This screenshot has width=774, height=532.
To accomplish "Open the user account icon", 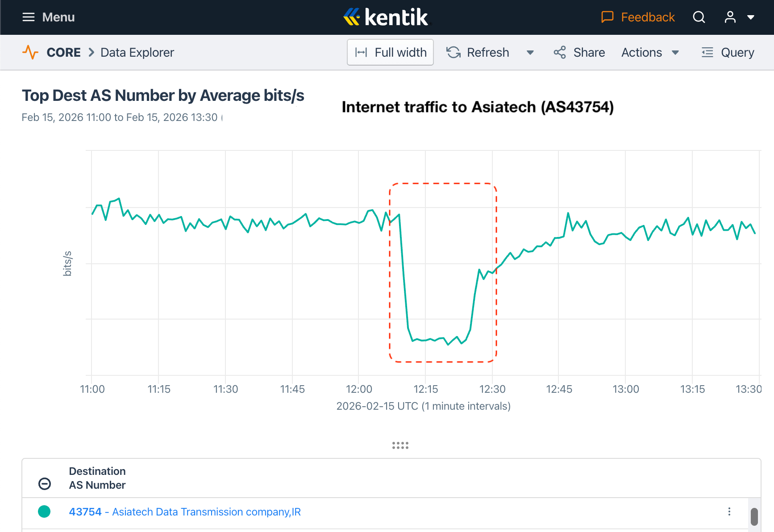I will click(x=730, y=17).
